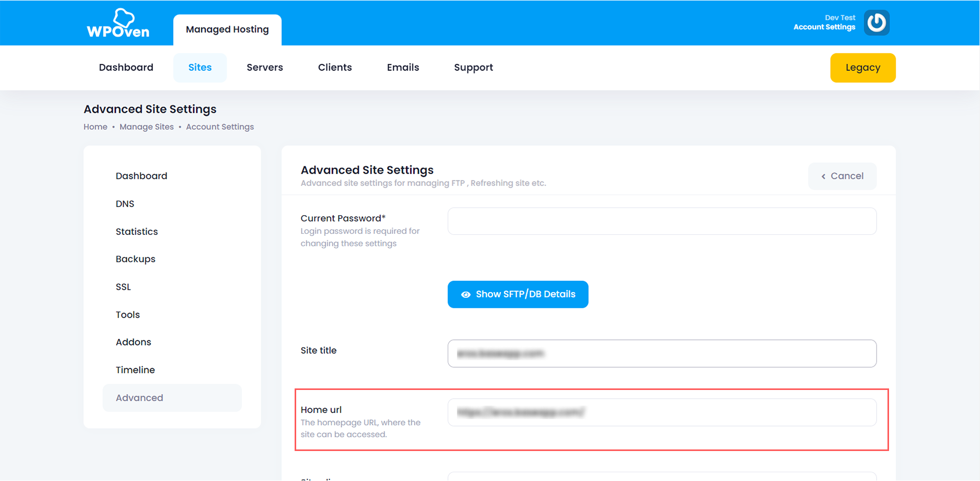Click the Cancel button
This screenshot has height=481, width=980.
(843, 176)
